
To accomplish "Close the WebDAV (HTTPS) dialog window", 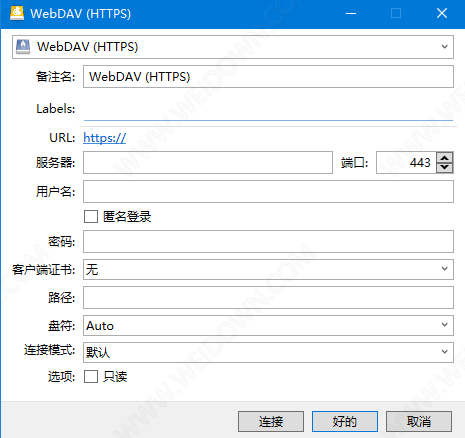I will [442, 14].
